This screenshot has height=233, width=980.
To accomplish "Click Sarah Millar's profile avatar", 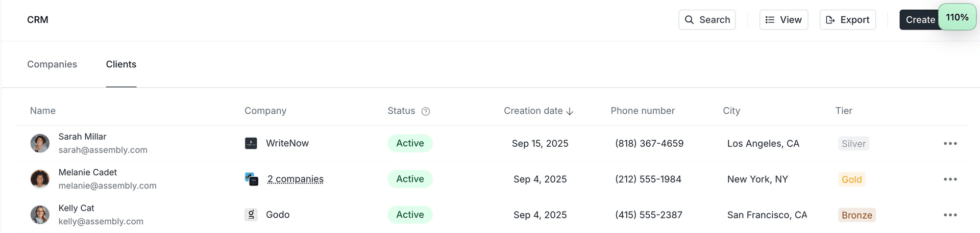I will [x=40, y=143].
